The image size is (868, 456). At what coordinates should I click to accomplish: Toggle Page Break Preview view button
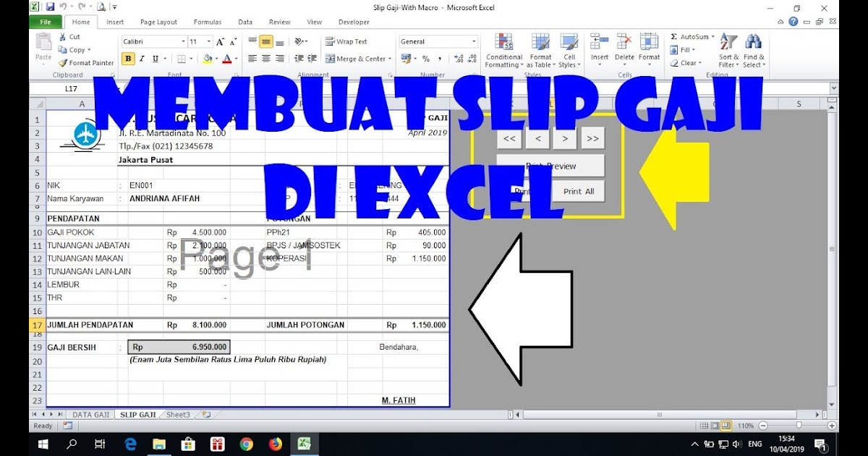tap(726, 426)
